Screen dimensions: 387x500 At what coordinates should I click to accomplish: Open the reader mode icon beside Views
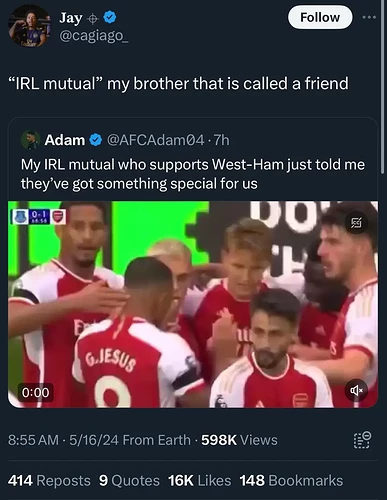[362, 440]
